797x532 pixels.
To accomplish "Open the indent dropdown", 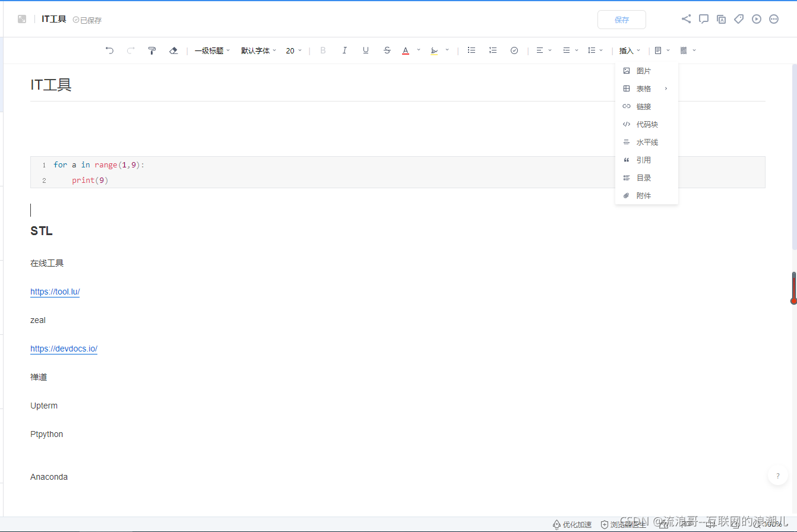I will pos(571,50).
